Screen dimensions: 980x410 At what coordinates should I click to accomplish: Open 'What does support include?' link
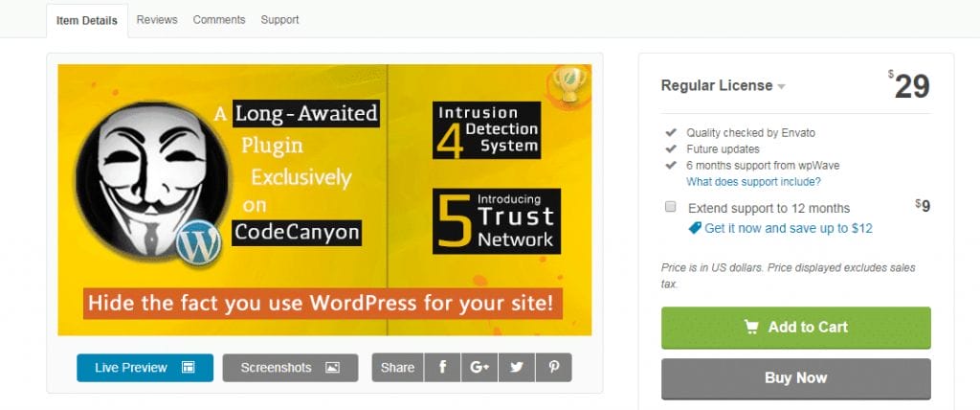[x=753, y=181]
